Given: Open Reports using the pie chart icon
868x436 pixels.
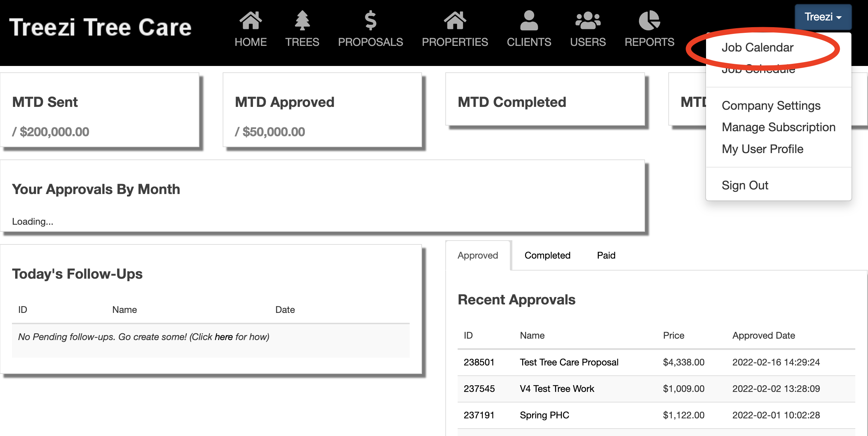Looking at the screenshot, I should click(x=649, y=20).
